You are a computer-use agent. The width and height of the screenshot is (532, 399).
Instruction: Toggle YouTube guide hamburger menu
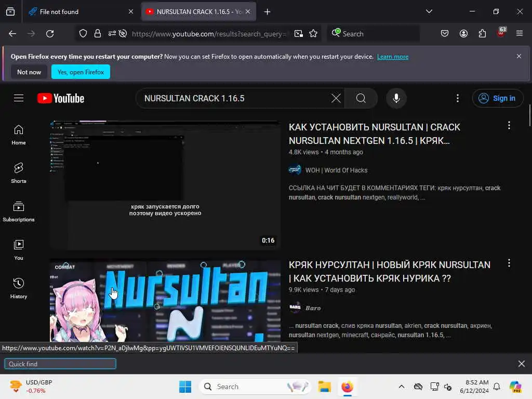click(x=19, y=98)
